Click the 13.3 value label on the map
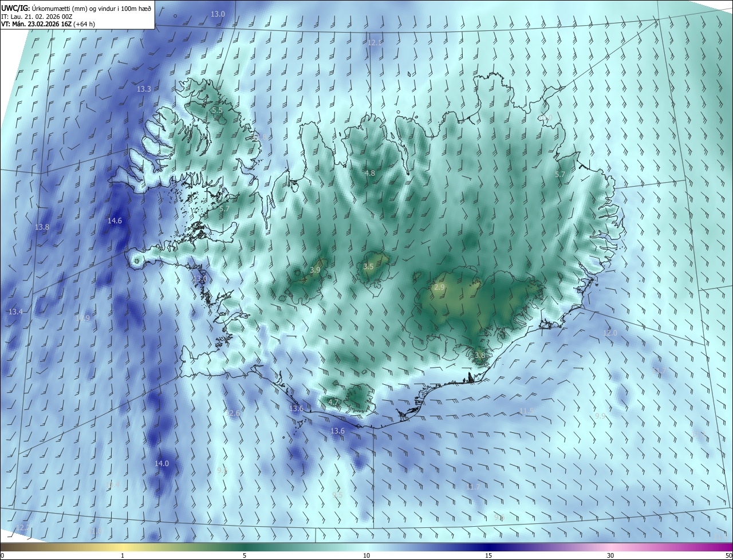This screenshot has width=733, height=560. click(x=144, y=89)
